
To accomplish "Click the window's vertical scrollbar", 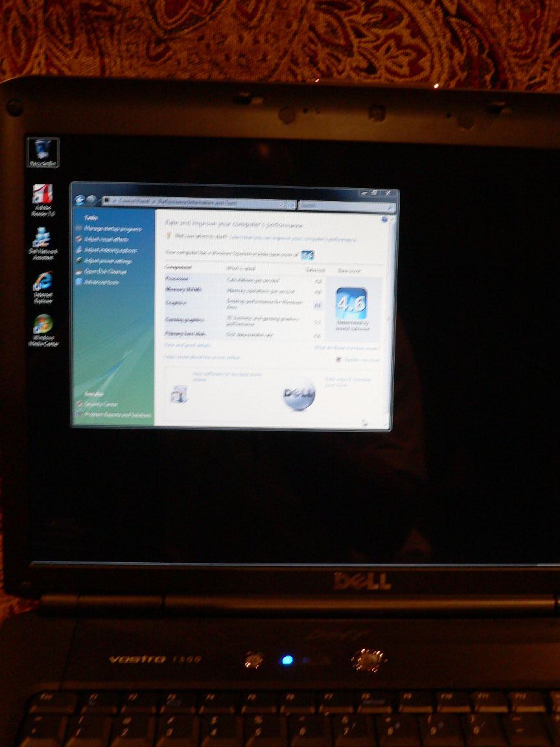I will pos(390,319).
